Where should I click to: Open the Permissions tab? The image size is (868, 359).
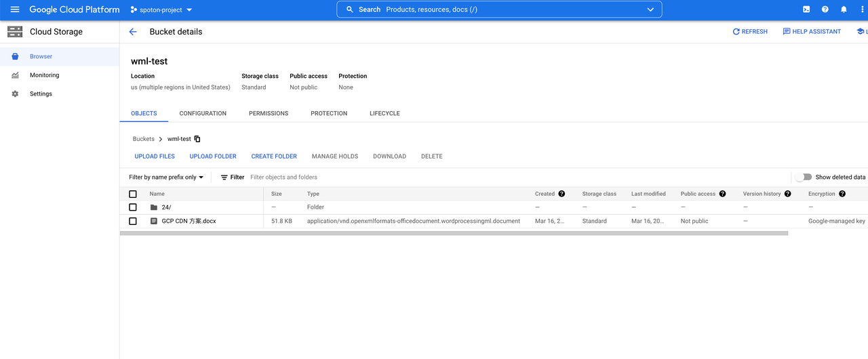pyautogui.click(x=269, y=114)
